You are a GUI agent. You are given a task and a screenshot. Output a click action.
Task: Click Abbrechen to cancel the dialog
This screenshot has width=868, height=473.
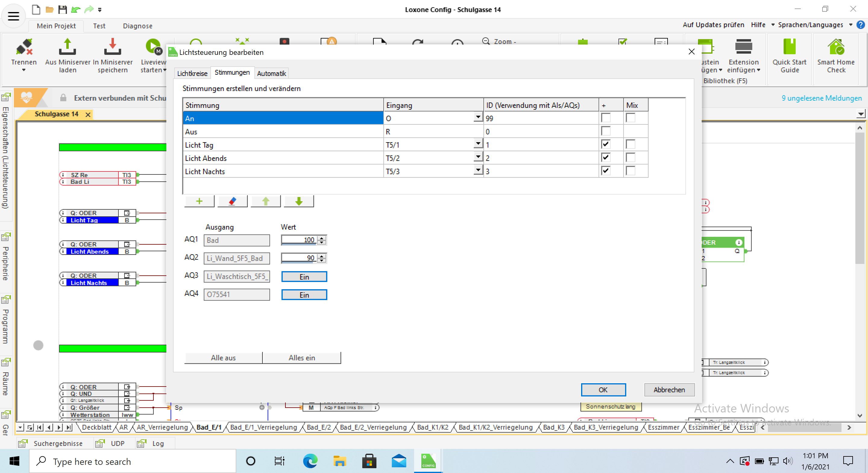[669, 390]
